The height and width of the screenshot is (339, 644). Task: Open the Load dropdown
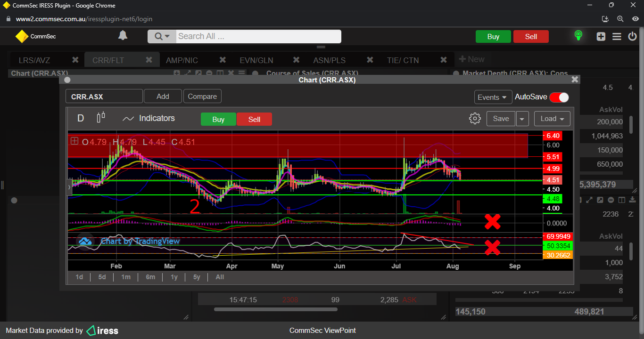pyautogui.click(x=552, y=119)
